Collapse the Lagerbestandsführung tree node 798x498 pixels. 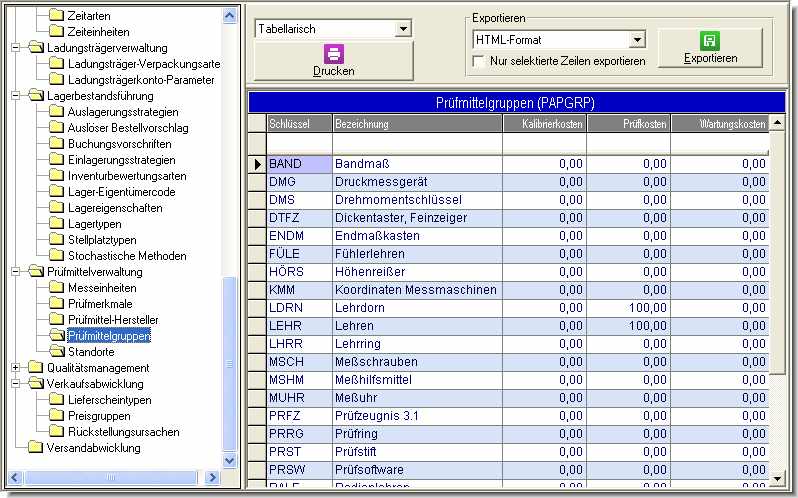click(16, 96)
